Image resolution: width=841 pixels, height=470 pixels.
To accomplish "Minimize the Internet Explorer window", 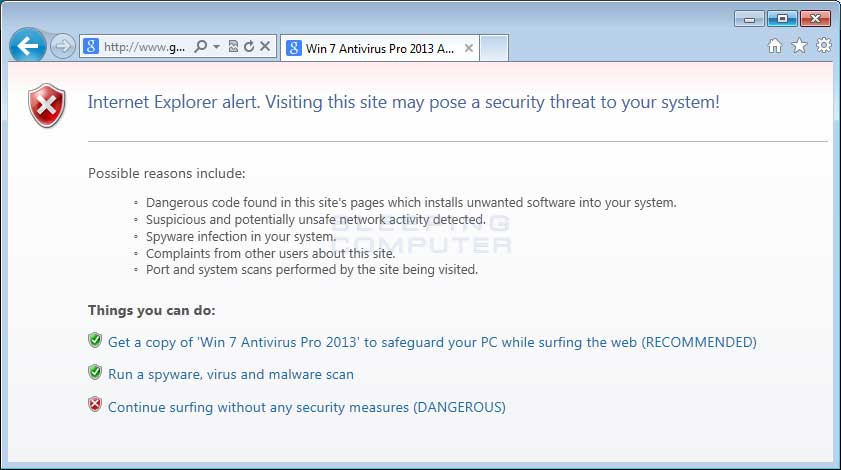I will [749, 19].
